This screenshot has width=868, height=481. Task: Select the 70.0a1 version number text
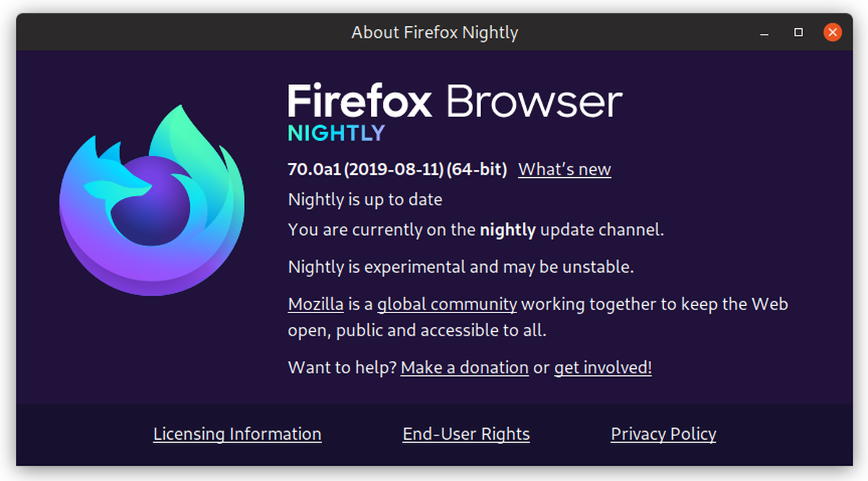[314, 169]
